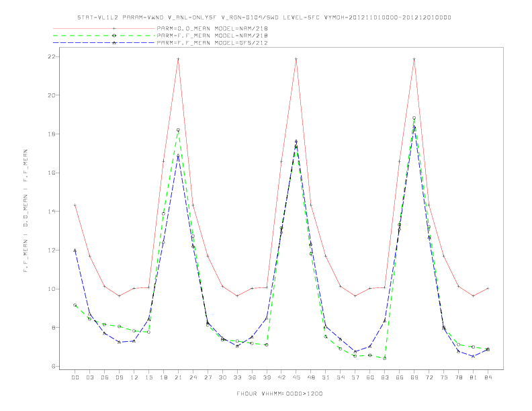This screenshot has height=411, width=532.
Task: Select legend entry PARM=O.O_MEAN MODEL=NAM/218
Action: coord(212,28)
